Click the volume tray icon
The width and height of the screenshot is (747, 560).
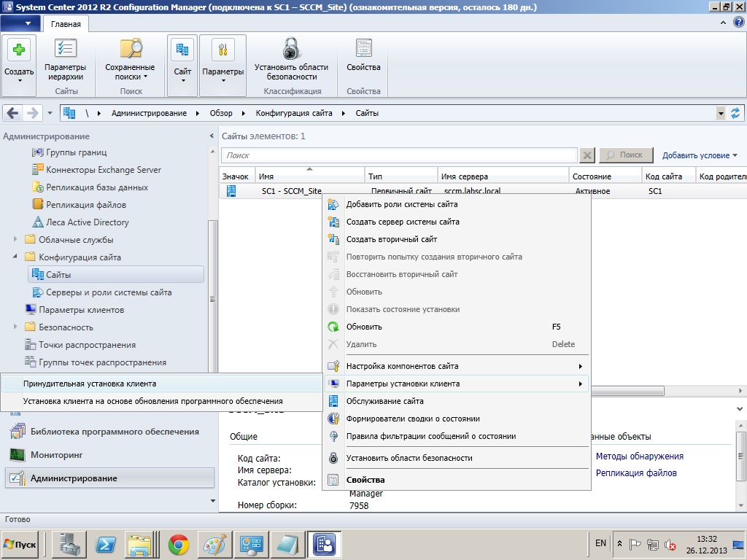[x=670, y=544]
